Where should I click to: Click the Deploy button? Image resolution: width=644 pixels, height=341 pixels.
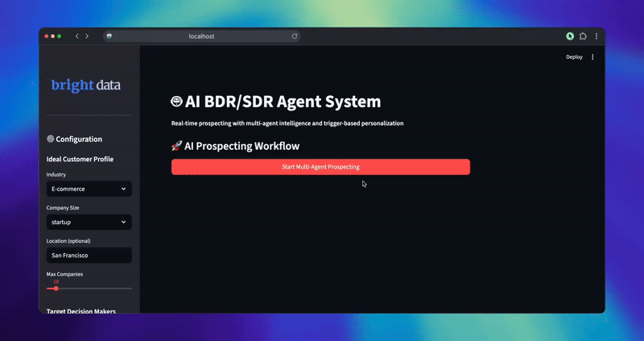tap(574, 57)
